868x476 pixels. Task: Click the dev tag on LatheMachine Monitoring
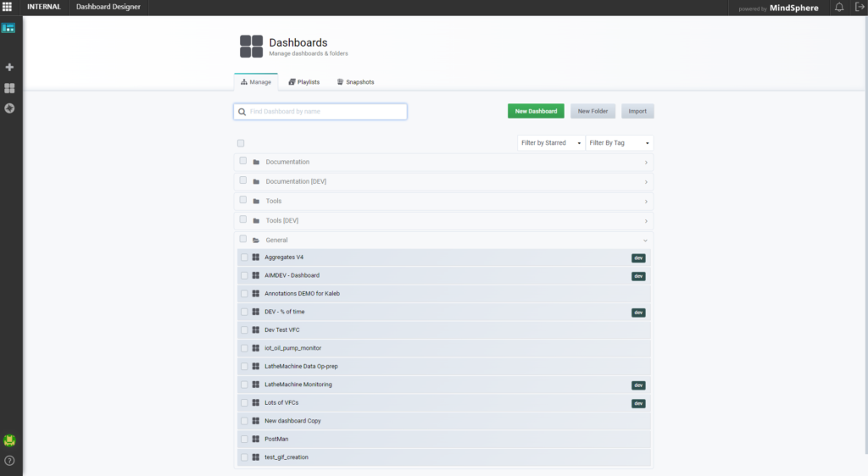point(638,385)
